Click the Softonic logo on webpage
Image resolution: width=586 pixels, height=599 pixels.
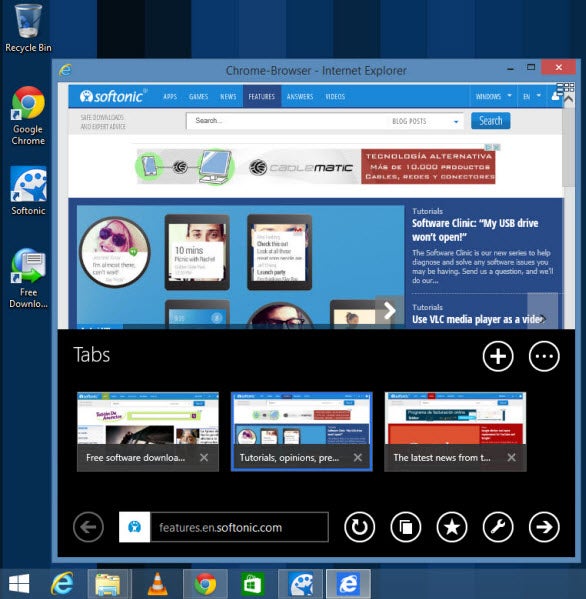[113, 96]
